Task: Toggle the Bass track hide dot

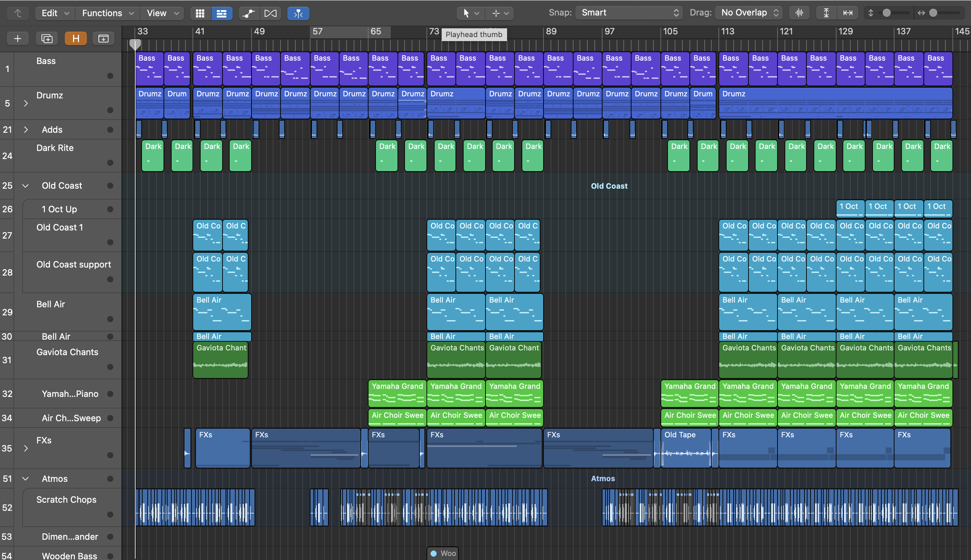Action: click(110, 76)
